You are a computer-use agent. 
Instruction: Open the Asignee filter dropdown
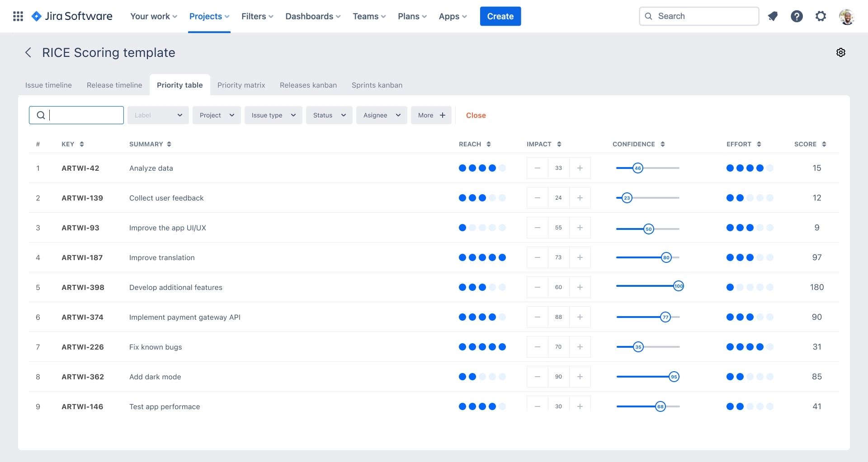[x=381, y=115]
